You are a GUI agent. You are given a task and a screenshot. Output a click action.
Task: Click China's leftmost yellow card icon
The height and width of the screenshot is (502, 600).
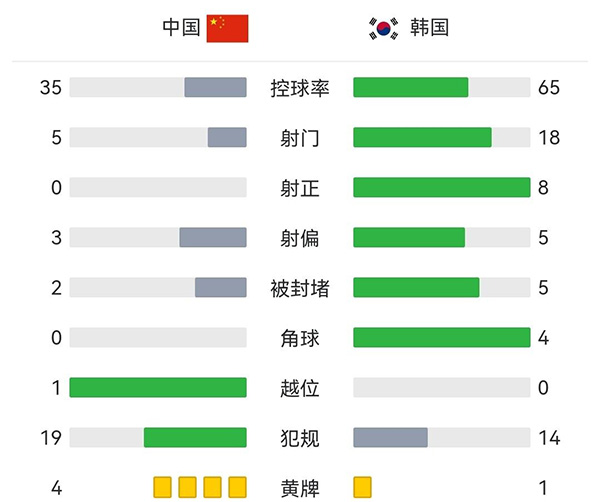162,487
